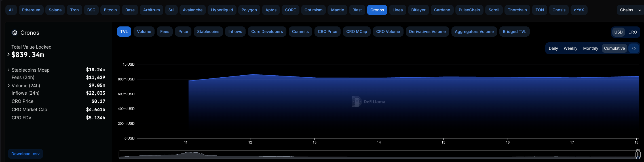Switch denomination to USD
The image size is (644, 162).
618,32
